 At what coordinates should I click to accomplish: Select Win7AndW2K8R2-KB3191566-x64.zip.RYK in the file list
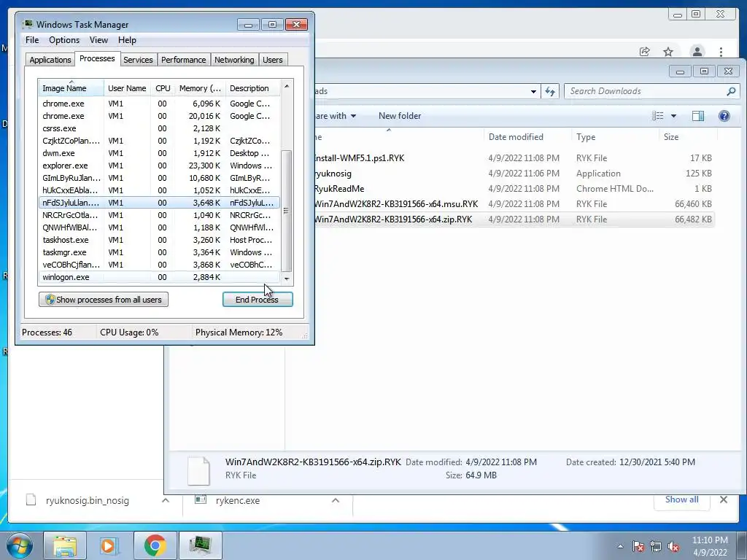click(514, 219)
